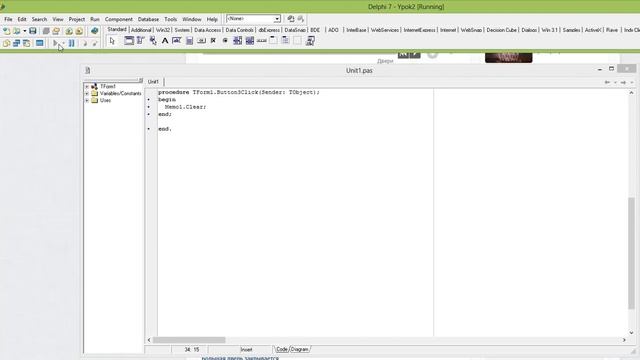
Task: Click the Run (play) toolbar button
Action: click(56, 43)
